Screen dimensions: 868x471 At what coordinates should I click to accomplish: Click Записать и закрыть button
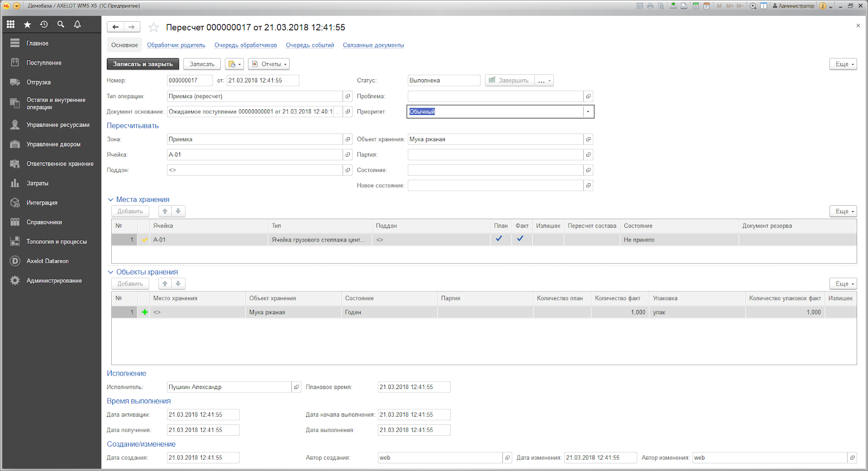(143, 64)
